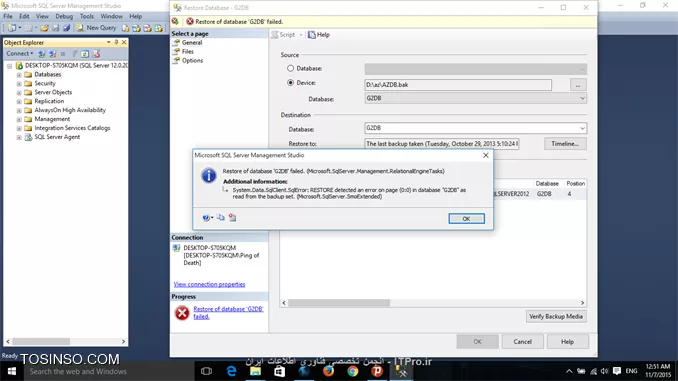Click Filter icon in Object Explorer toolbar

click(74, 54)
